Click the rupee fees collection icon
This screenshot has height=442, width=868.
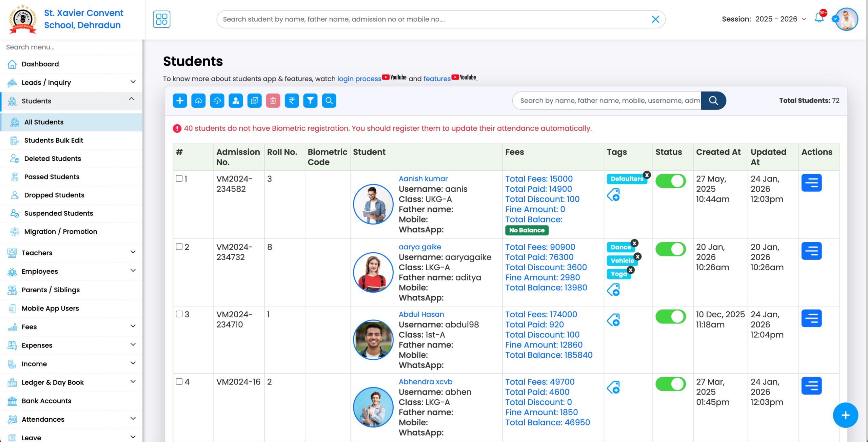[x=292, y=101]
